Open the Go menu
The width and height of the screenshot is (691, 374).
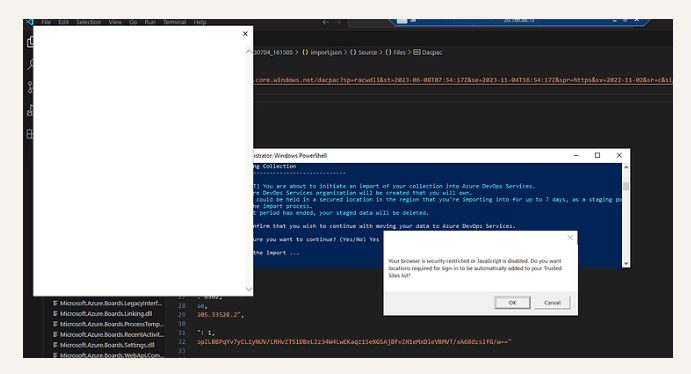pyautogui.click(x=133, y=22)
